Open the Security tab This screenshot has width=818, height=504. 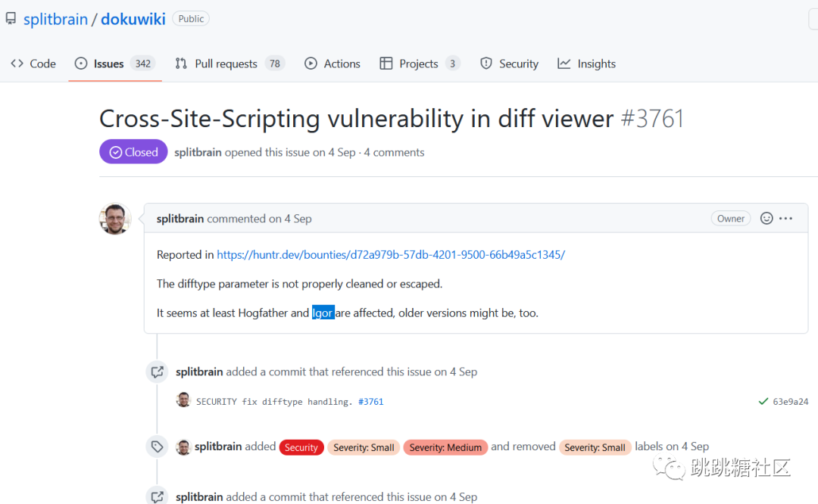pos(509,64)
